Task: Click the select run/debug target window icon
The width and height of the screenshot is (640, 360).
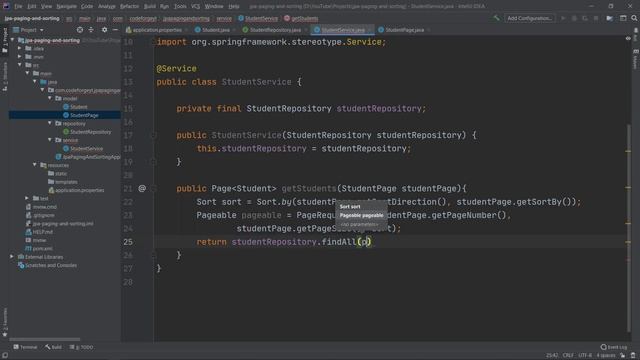Action: coord(623,18)
